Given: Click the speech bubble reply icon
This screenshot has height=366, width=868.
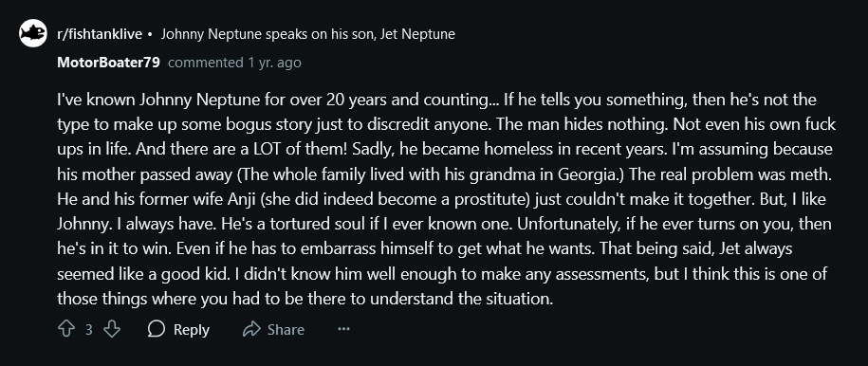Looking at the screenshot, I should click(157, 329).
